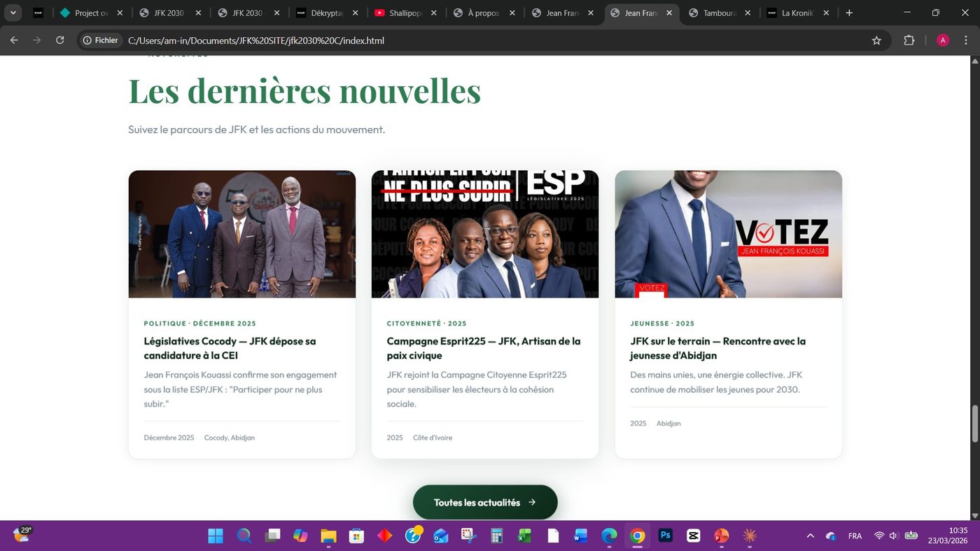
Task: Open the three-dot Chrome menu
Action: tap(967, 41)
